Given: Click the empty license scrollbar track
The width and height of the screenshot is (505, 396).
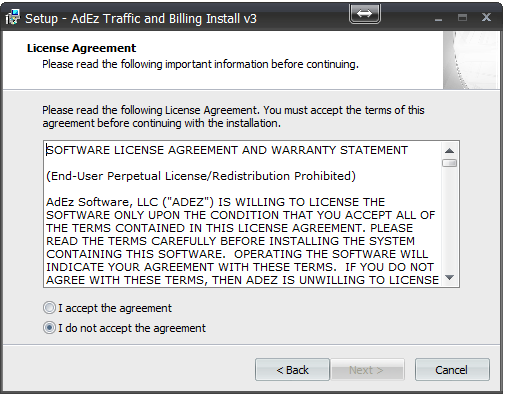Looking at the screenshot, I should tap(449, 219).
